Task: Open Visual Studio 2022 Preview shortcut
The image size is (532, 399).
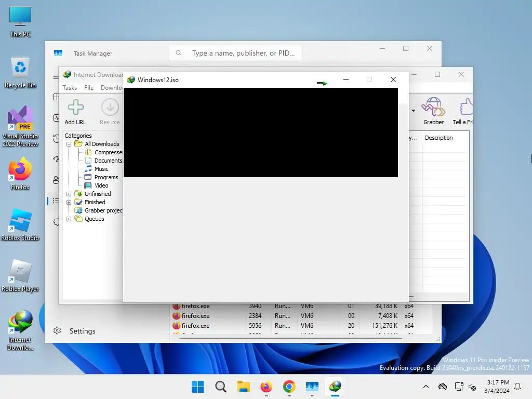Action: 20,126
